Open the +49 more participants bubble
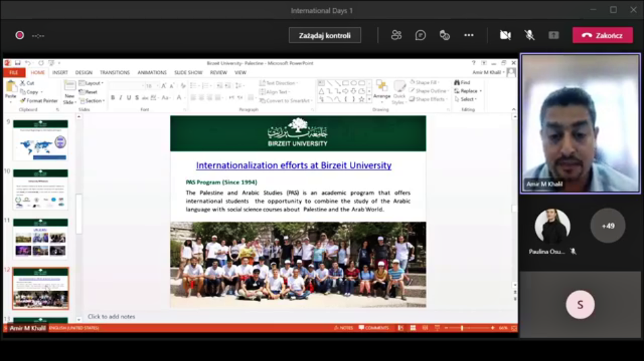 point(608,226)
